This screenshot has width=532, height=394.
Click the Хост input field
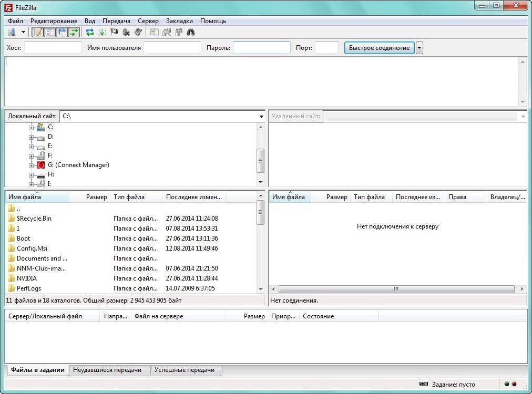click(x=53, y=48)
